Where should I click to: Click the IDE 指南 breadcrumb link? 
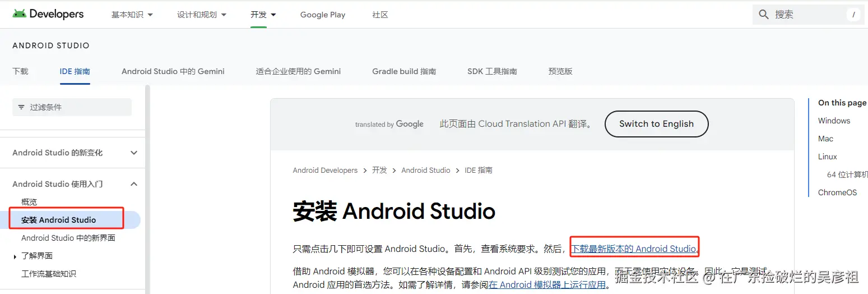pyautogui.click(x=479, y=170)
